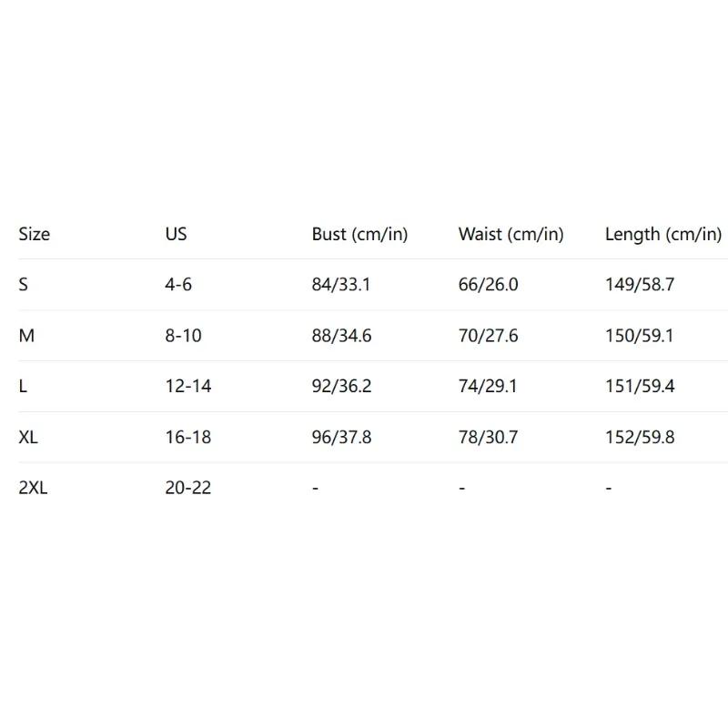Click the US 4-6 cell

[x=178, y=285]
